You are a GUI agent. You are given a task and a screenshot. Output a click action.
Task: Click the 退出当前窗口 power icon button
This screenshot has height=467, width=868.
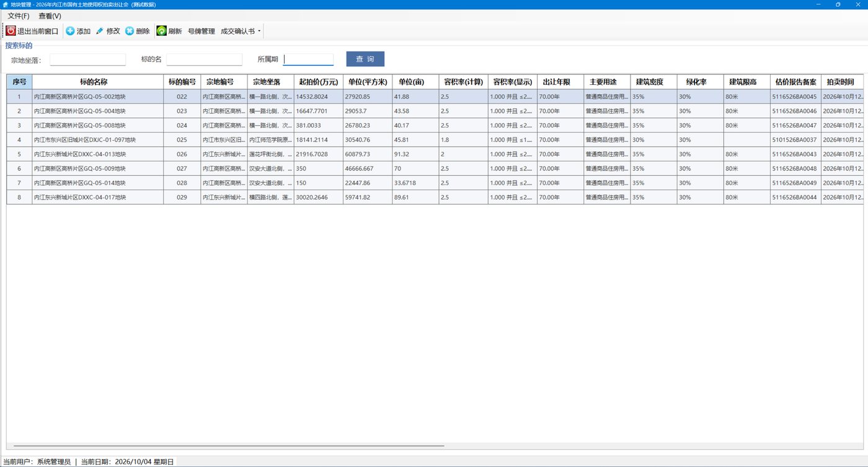[32, 31]
